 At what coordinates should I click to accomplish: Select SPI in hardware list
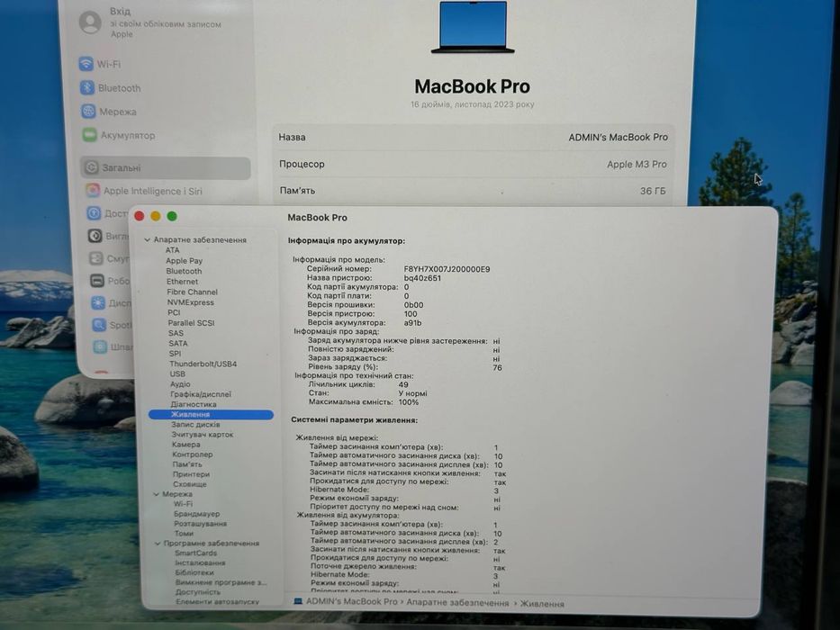[x=176, y=354]
